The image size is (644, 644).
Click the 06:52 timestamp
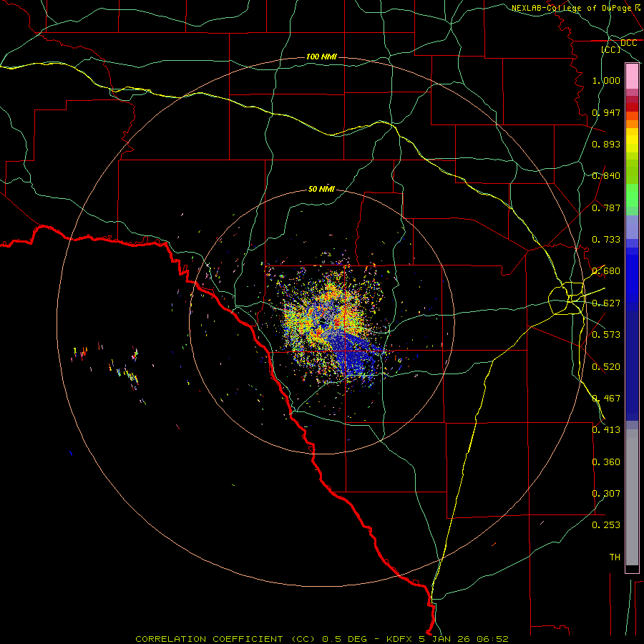tap(492, 639)
